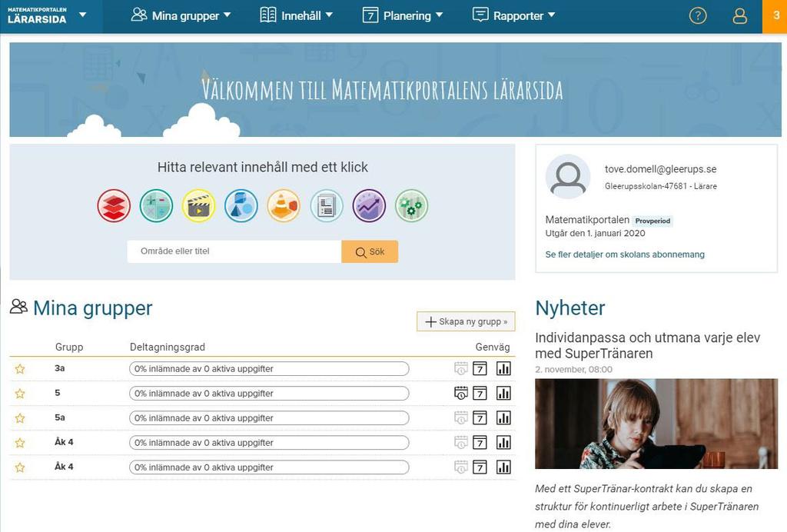Viewport: 787px width, 532px height.
Task: Open Se fler detaljer om skolans abonnemang link
Action: click(625, 254)
